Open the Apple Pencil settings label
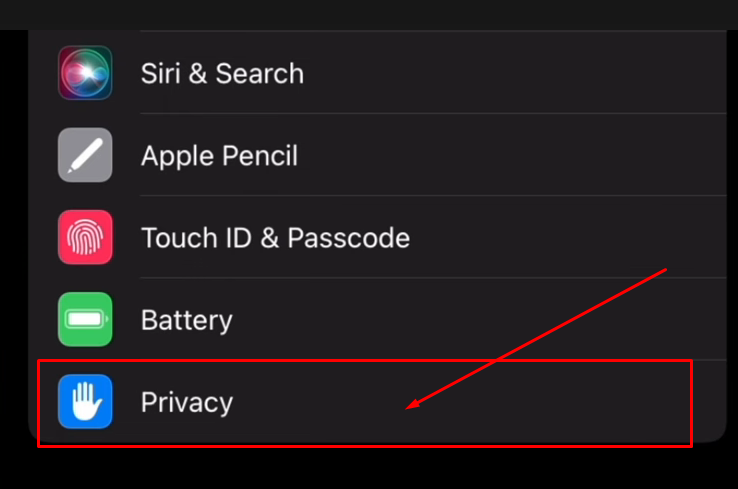Screen dimensions: 738x489 (219, 156)
